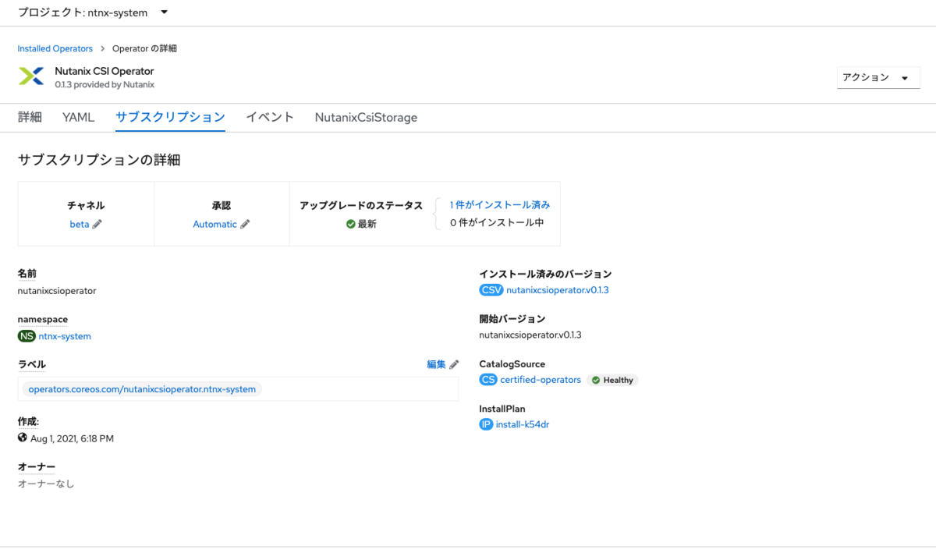Switch to the YAML tab
The height and width of the screenshot is (560, 936).
79,117
